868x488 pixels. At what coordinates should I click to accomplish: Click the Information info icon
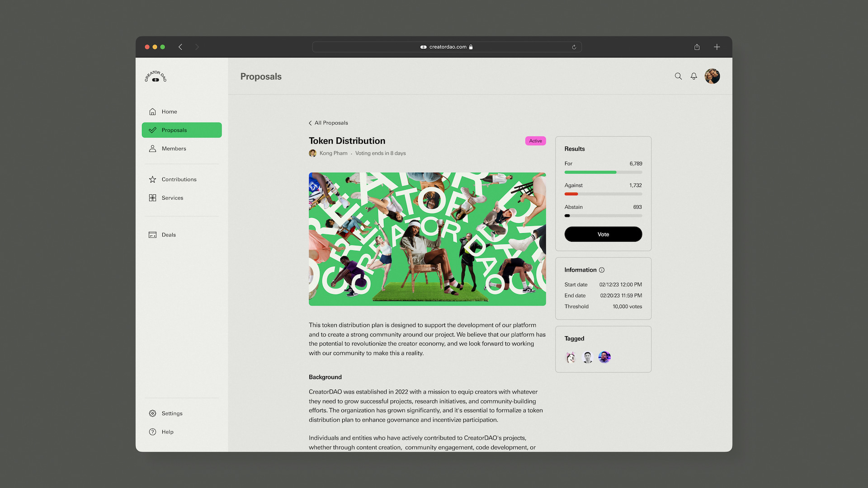tap(602, 270)
